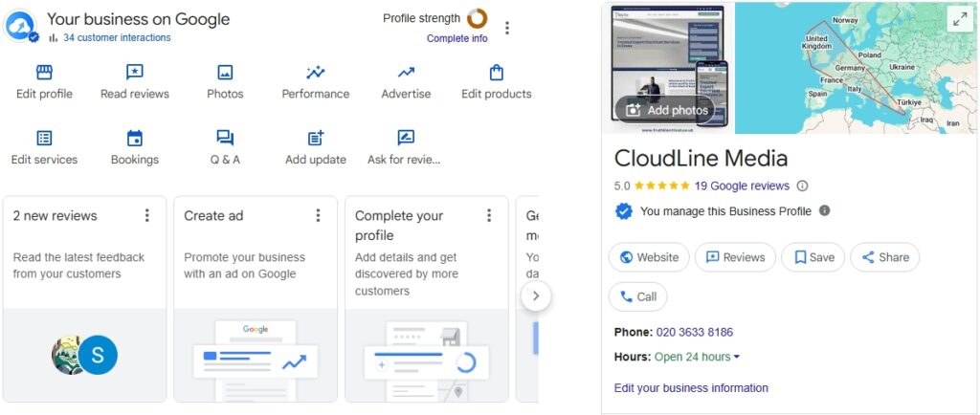Open Read reviews star icon
Viewport: 980px width, 415px height.
coord(134,73)
